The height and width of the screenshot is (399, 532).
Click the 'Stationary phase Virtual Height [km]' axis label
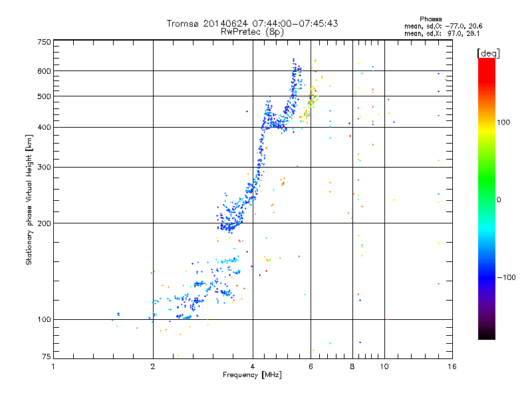(x=29, y=199)
